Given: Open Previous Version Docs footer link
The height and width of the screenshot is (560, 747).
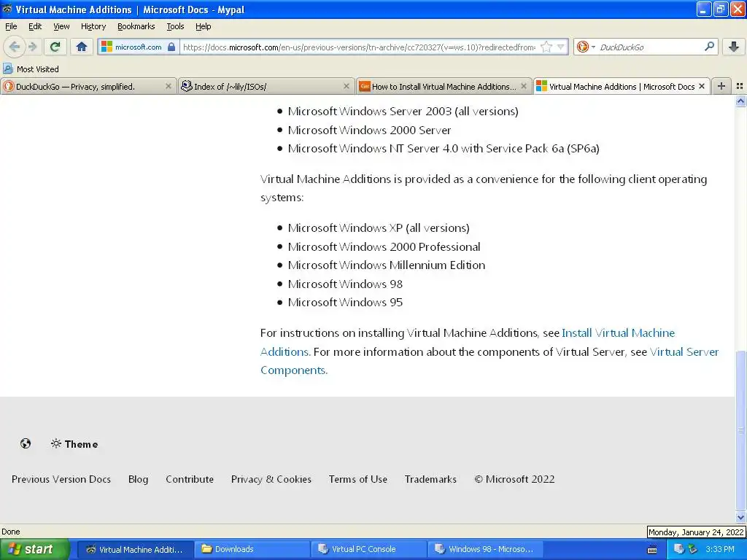Looking at the screenshot, I should point(61,479).
